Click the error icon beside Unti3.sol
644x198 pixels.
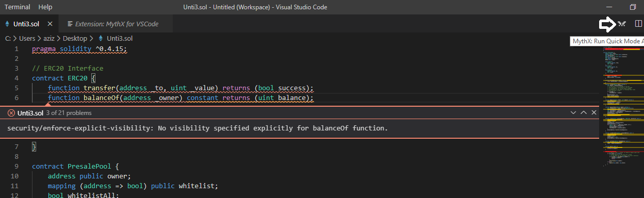11,112
